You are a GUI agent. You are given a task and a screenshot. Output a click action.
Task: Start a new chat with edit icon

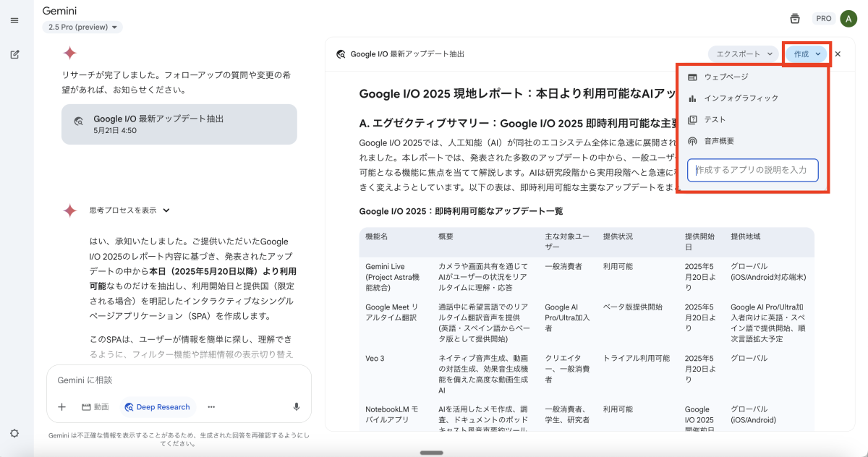tap(14, 54)
